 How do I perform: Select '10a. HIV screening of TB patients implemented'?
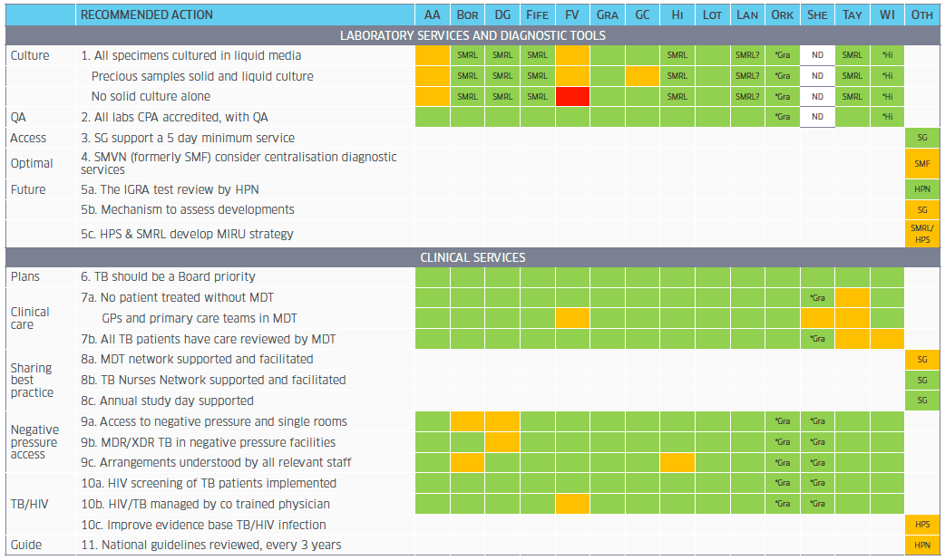pos(209,483)
